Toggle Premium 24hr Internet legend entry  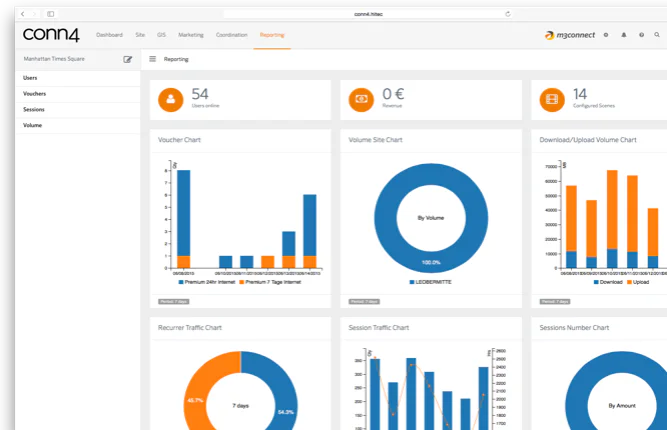(x=207, y=282)
